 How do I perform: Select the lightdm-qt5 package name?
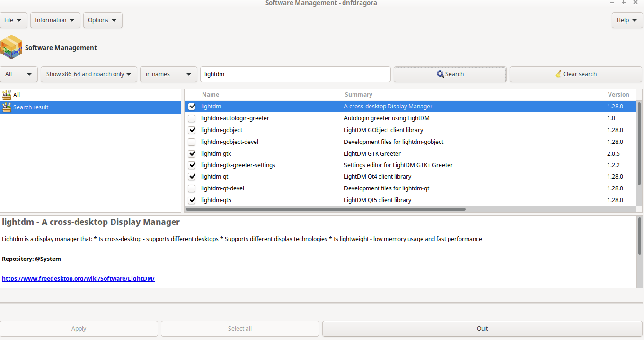point(216,200)
